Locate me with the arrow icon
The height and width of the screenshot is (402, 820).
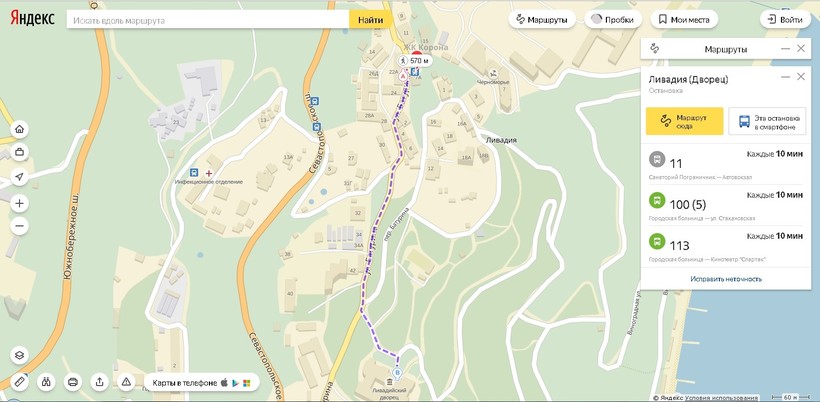(19, 177)
